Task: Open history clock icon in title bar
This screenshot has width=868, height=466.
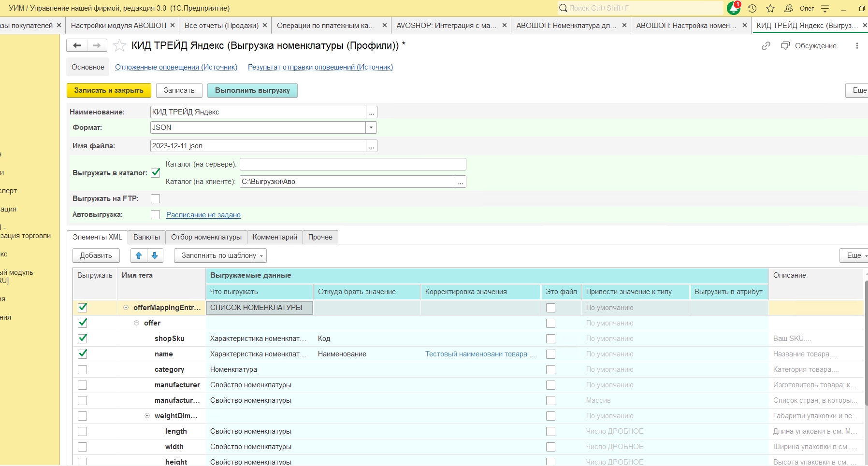Action: [x=752, y=8]
